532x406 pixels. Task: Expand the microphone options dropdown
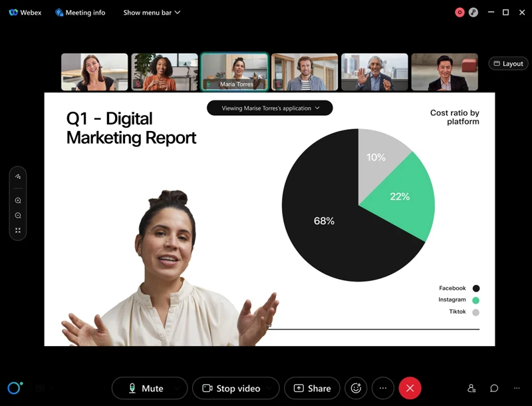(x=177, y=388)
